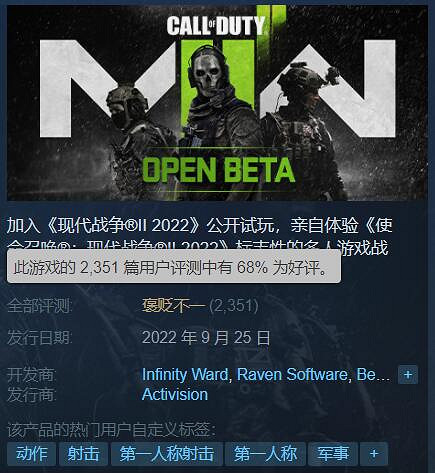Click the 2022 年 9 月 25 日 release date
Image resolution: width=435 pixels, height=473 pixels.
(206, 338)
